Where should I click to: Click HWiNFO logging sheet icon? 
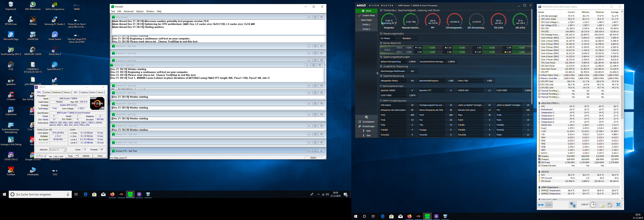tap(602, 205)
